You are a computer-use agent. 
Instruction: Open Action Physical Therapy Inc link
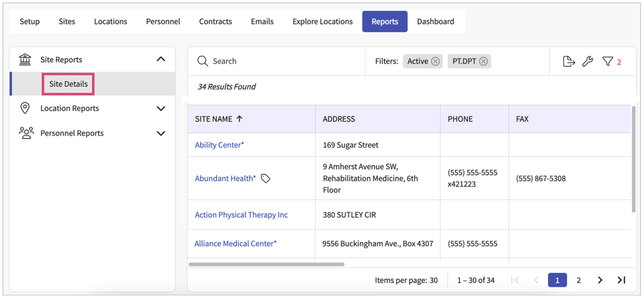coord(241,215)
